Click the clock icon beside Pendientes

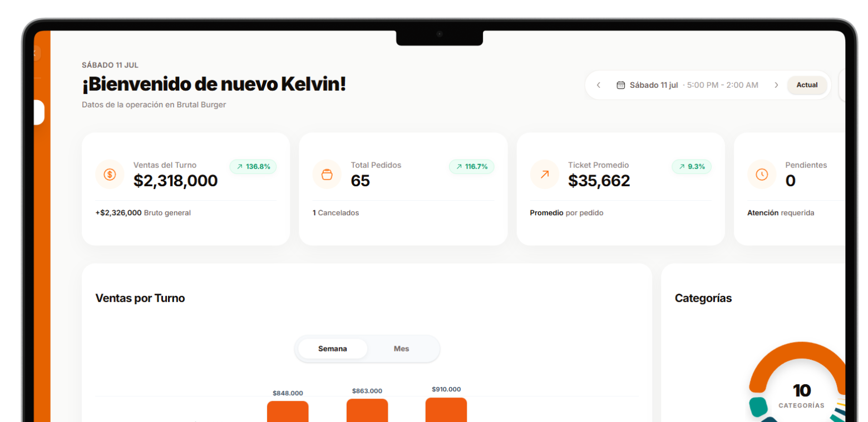pos(762,174)
